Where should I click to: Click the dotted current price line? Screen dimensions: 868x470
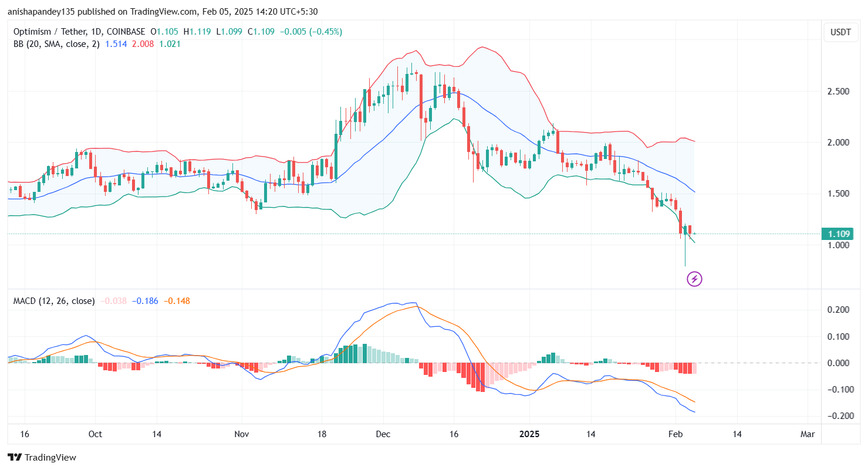(411, 233)
